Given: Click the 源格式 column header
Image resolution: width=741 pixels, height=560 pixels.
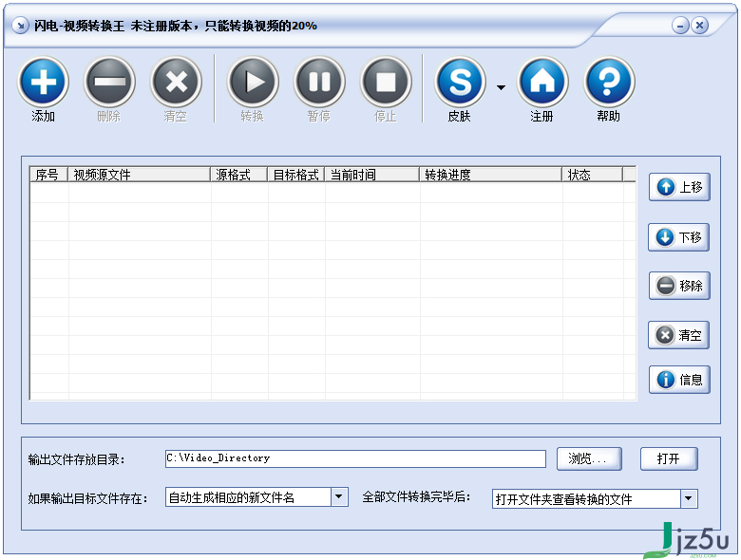Looking at the screenshot, I should pyautogui.click(x=239, y=175).
